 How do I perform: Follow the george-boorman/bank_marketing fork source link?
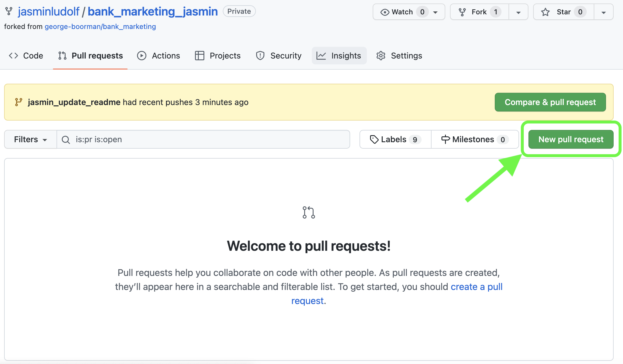[100, 27]
